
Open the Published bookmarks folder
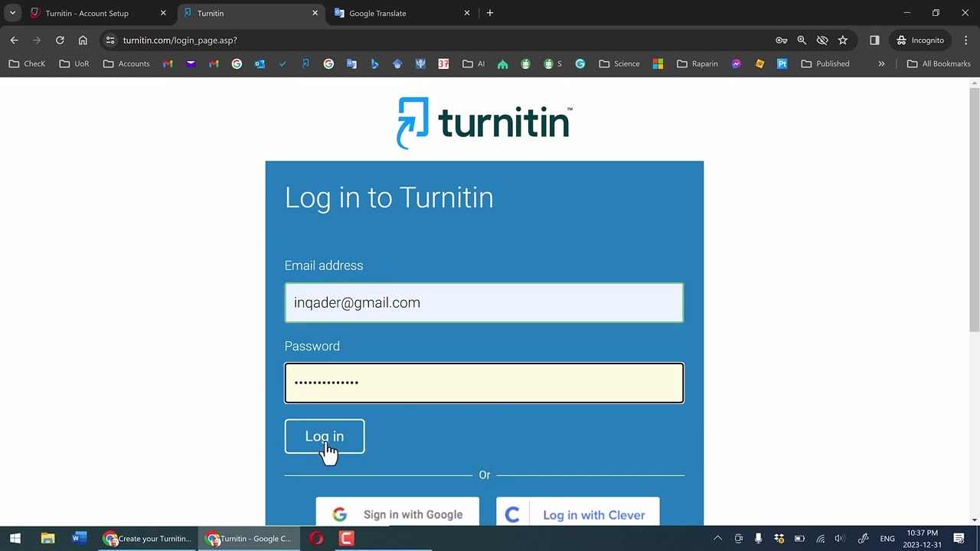[825, 64]
